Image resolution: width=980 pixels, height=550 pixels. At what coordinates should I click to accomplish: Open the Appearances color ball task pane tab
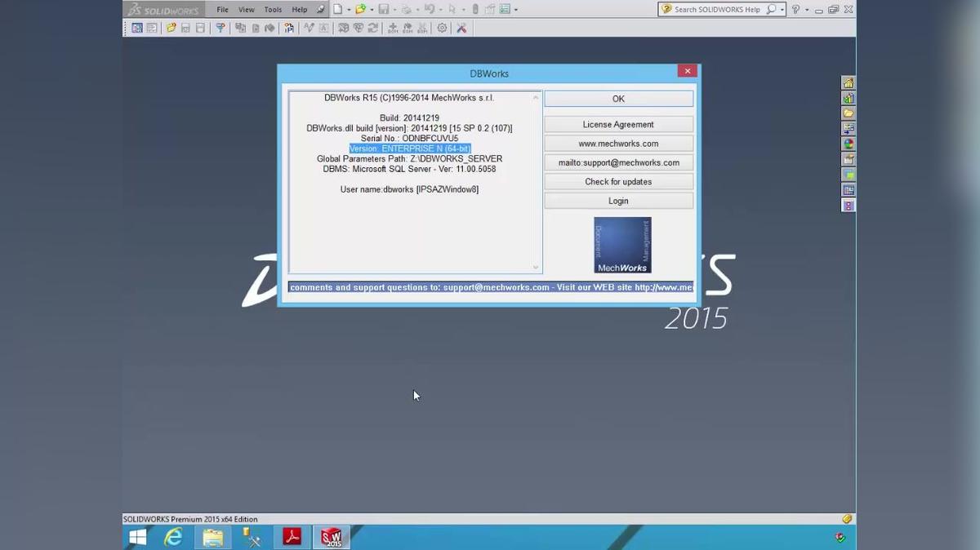[x=849, y=144]
